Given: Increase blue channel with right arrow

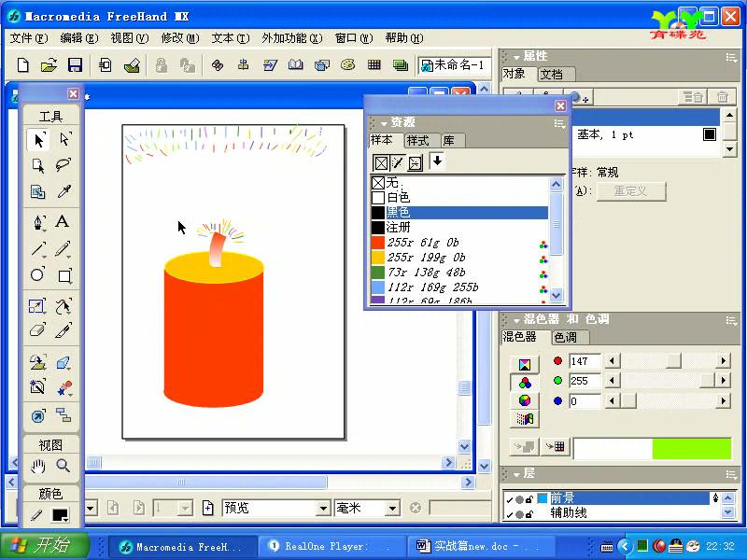Looking at the screenshot, I should pos(723,401).
